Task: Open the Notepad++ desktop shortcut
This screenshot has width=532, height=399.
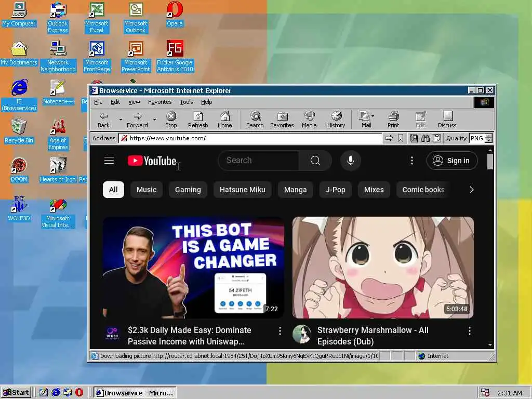Action: point(58,92)
